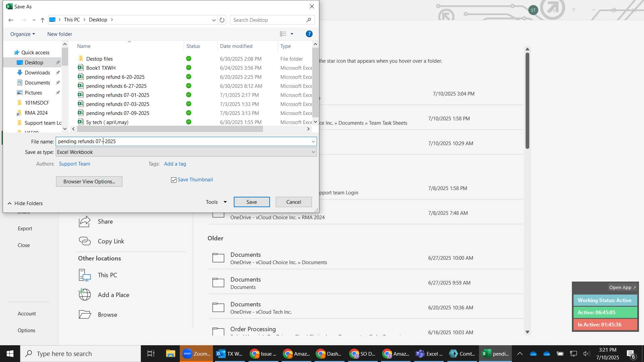Open the dialog Help icon

[309, 34]
